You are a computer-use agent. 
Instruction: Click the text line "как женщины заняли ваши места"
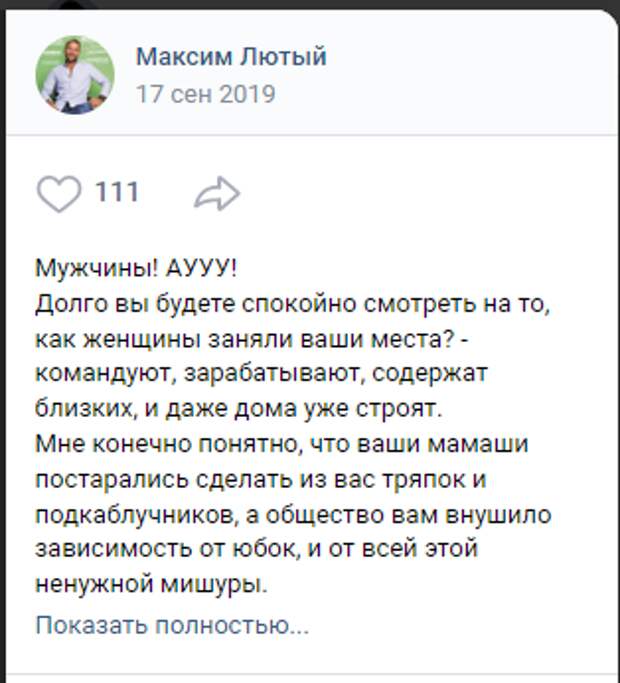252,339
